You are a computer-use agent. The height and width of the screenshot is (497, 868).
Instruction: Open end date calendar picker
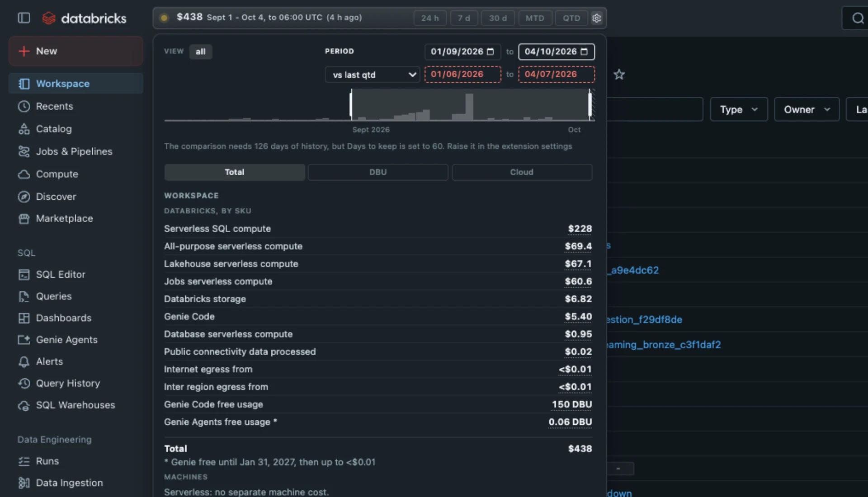click(584, 52)
